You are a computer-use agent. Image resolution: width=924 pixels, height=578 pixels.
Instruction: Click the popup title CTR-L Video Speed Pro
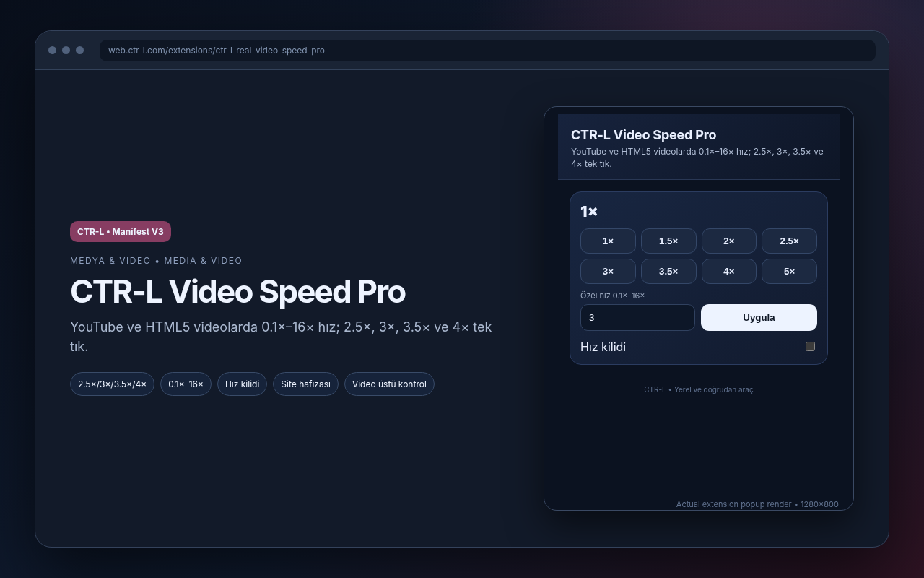point(643,135)
